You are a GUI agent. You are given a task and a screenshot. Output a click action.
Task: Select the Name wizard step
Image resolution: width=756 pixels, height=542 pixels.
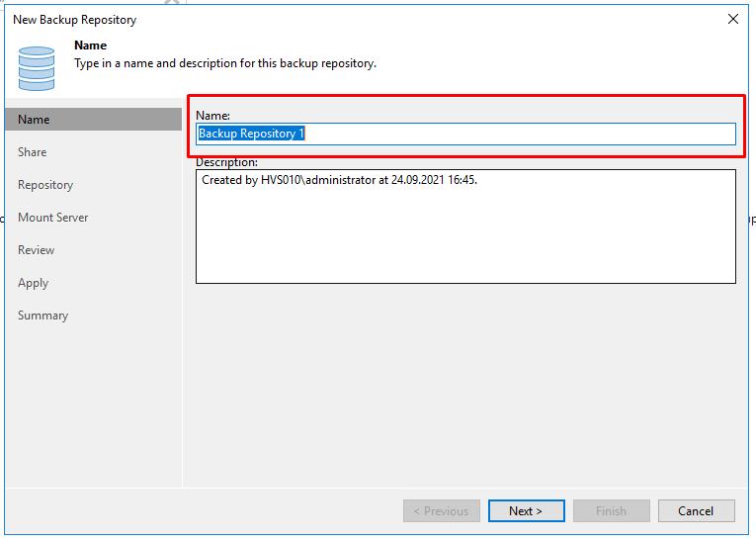click(x=94, y=120)
